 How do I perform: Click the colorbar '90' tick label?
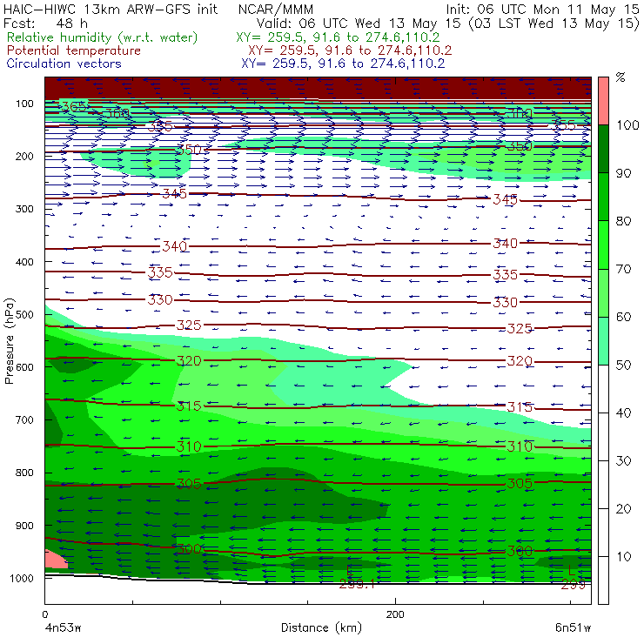[x=623, y=173]
